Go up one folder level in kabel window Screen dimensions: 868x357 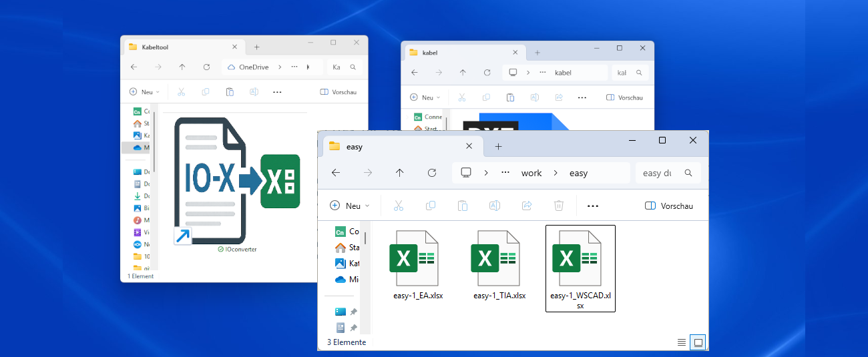pyautogui.click(x=463, y=73)
